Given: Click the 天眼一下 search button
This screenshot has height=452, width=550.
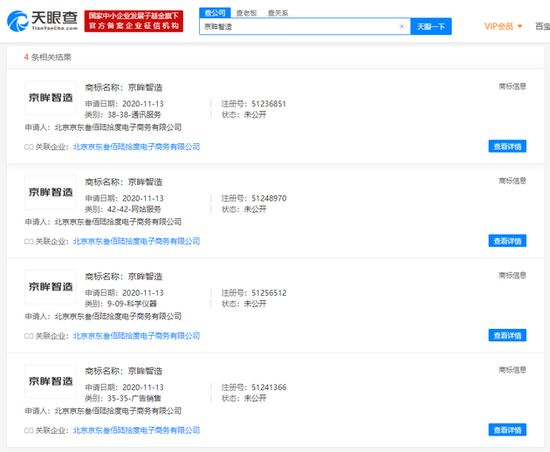Looking at the screenshot, I should (431, 27).
